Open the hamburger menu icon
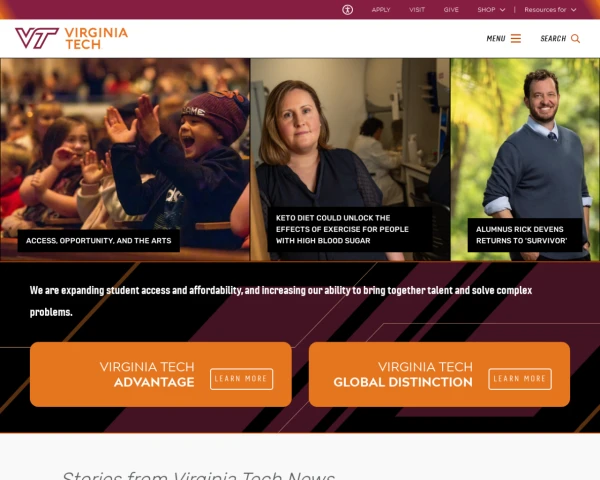 pos(516,38)
